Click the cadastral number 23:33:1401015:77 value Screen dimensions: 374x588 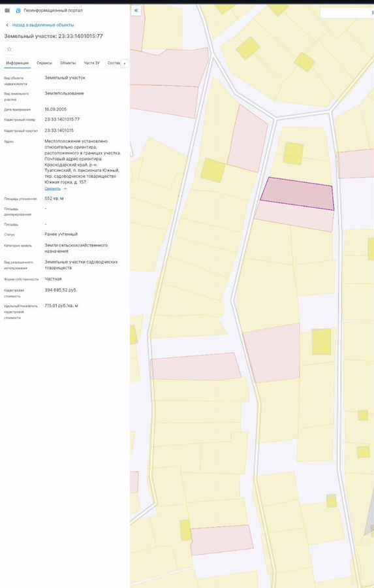[x=62, y=120]
